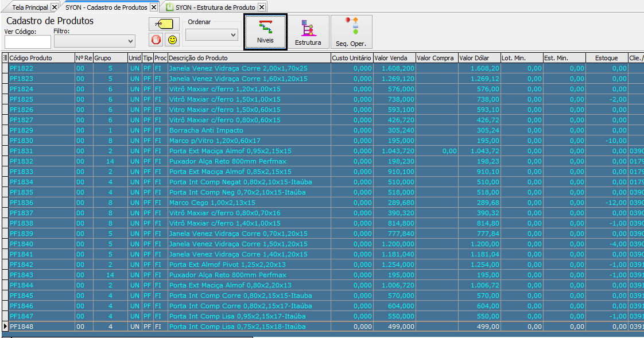Close the SYON - Cadastro de Produtos tab
This screenshot has height=338, width=644.
[x=153, y=7]
